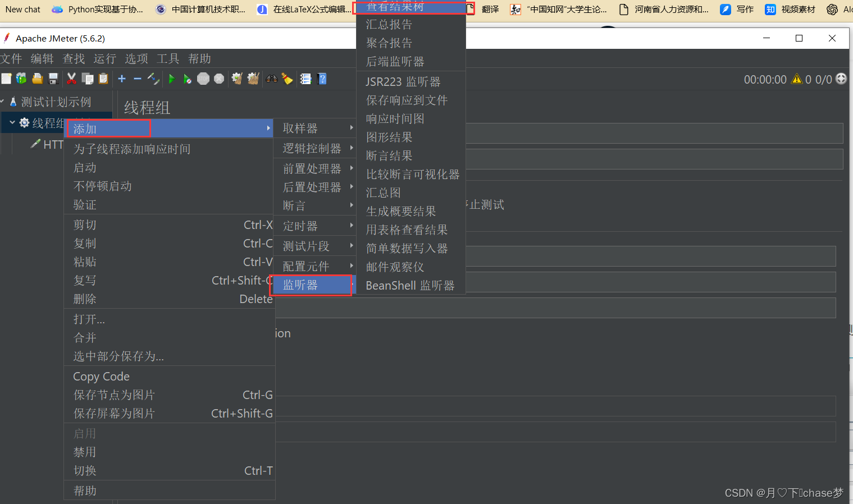
Task: Collapse the 测试计划示例 tree node
Action: 2,102
